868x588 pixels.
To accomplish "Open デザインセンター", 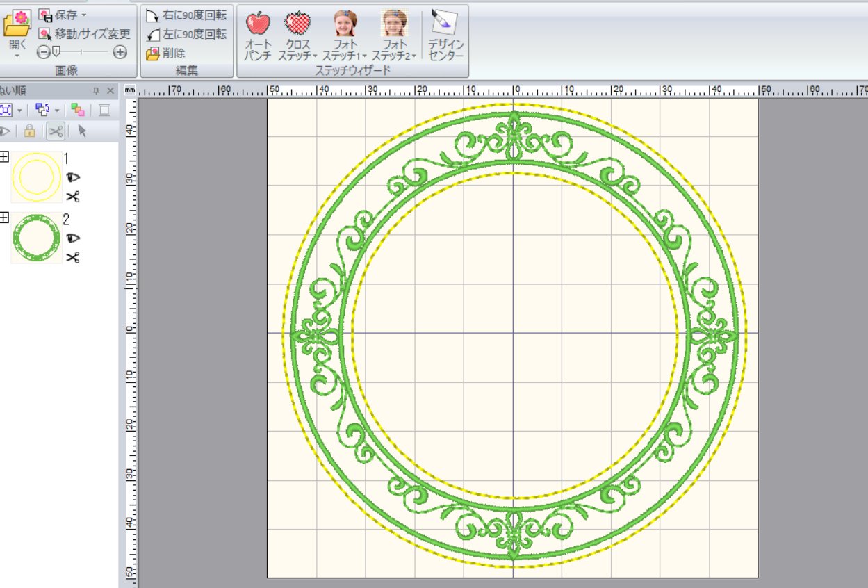I will (x=445, y=36).
